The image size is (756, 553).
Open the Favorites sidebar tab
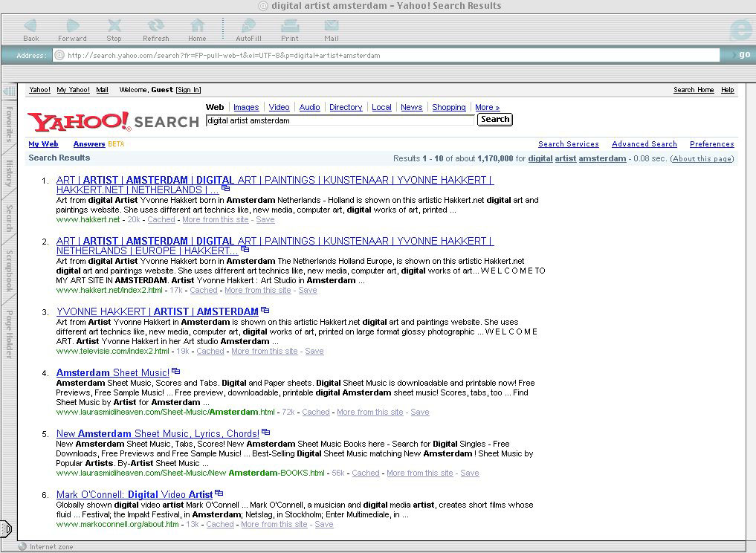pos(9,124)
